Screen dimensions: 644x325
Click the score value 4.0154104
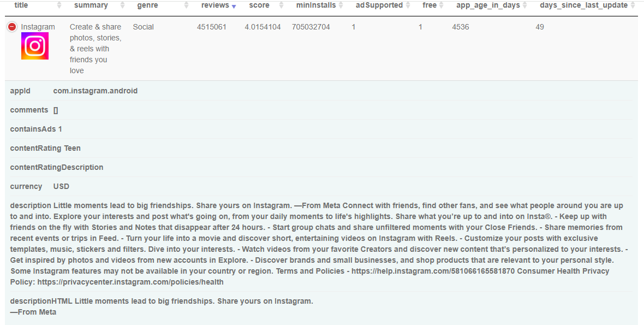coord(263,27)
